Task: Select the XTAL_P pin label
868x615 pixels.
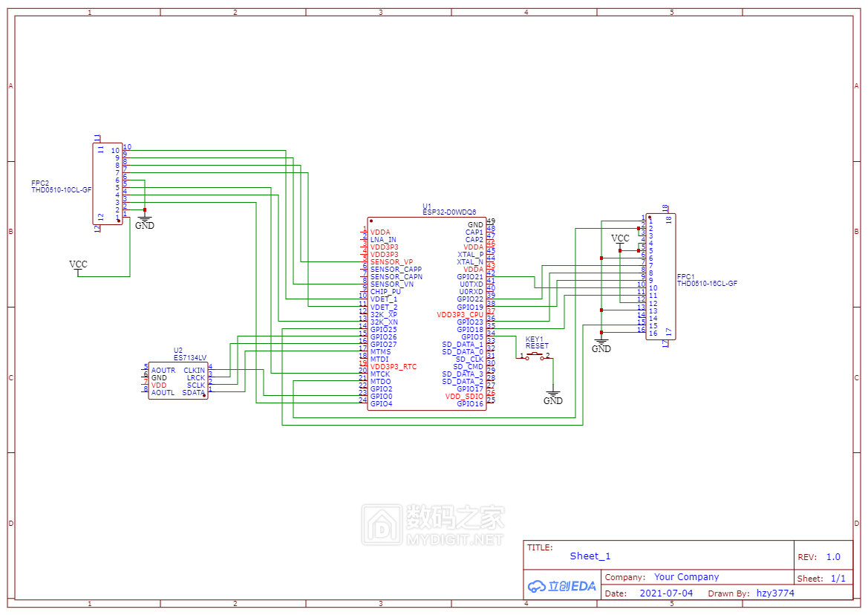Action: (x=471, y=255)
